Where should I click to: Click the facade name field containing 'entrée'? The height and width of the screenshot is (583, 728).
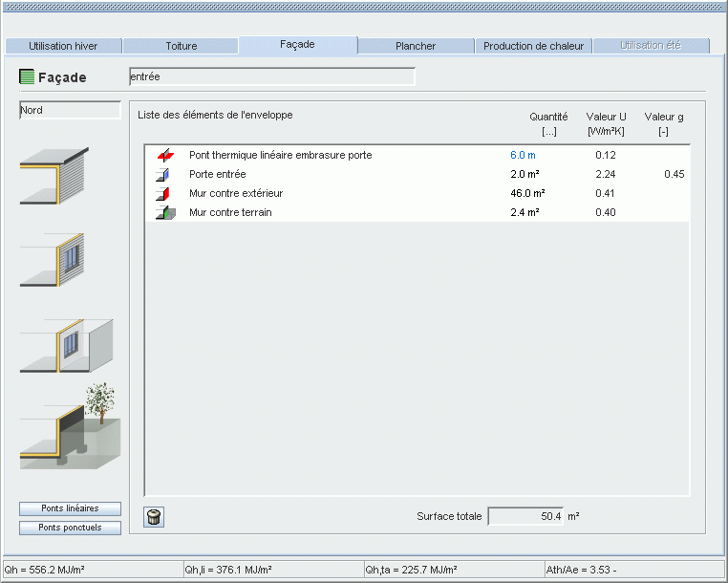(x=271, y=76)
